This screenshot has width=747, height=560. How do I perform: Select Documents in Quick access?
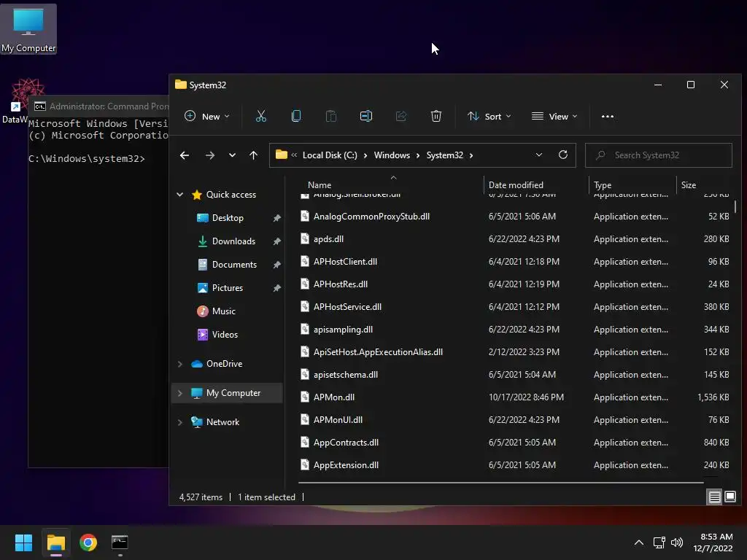click(x=234, y=264)
